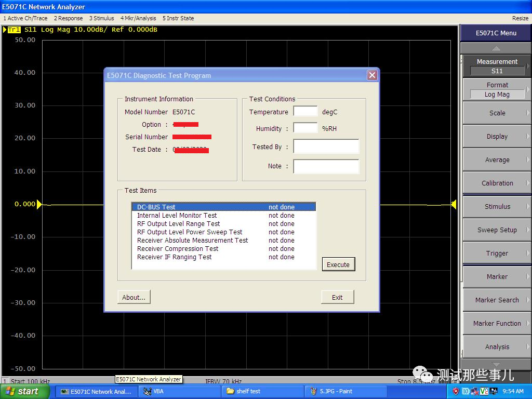532x399 pixels.
Task: Click the Humidity input field
Action: click(305, 128)
